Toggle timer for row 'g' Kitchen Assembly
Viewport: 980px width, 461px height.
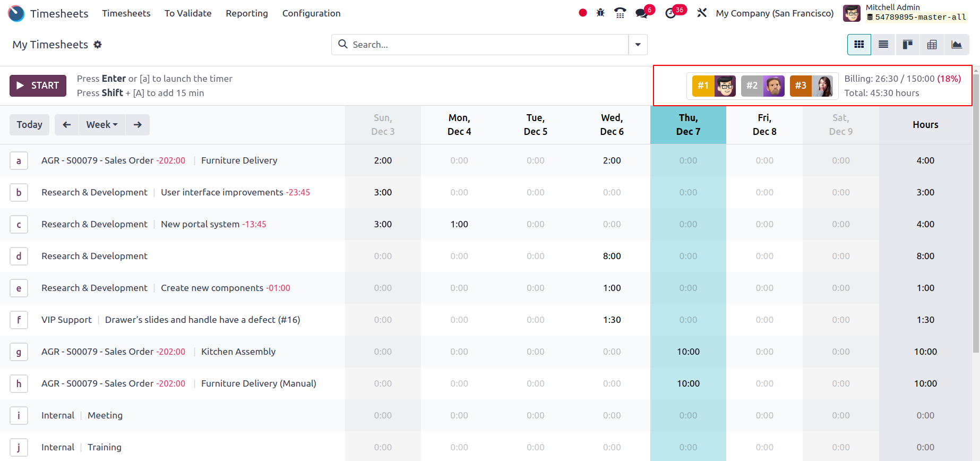pos(19,352)
